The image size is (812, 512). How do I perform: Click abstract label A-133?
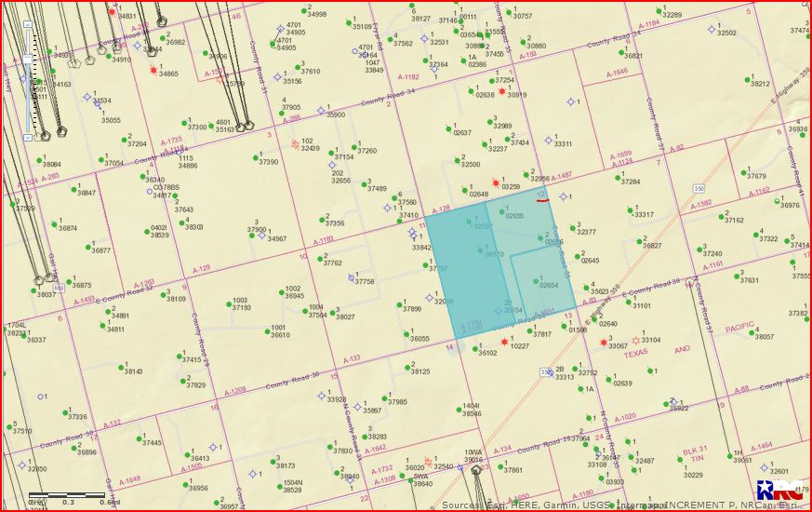click(352, 358)
